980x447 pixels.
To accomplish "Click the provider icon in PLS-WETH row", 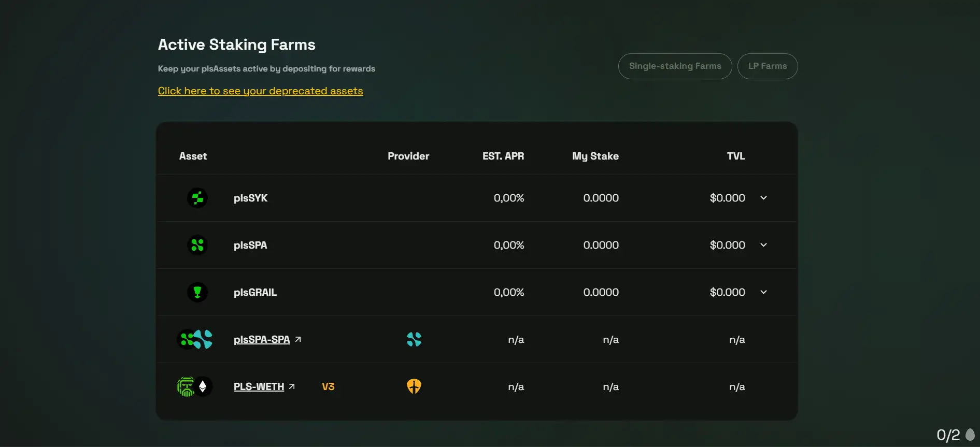I will 414,386.
